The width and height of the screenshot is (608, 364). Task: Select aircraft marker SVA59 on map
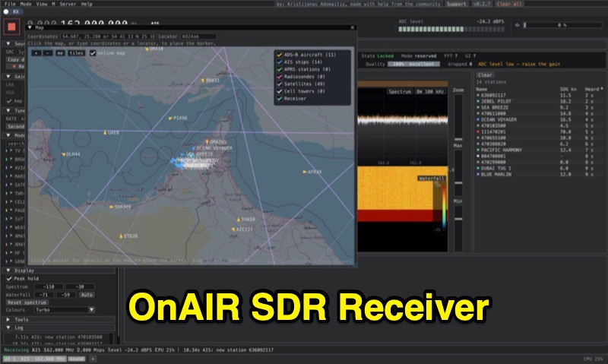click(239, 220)
